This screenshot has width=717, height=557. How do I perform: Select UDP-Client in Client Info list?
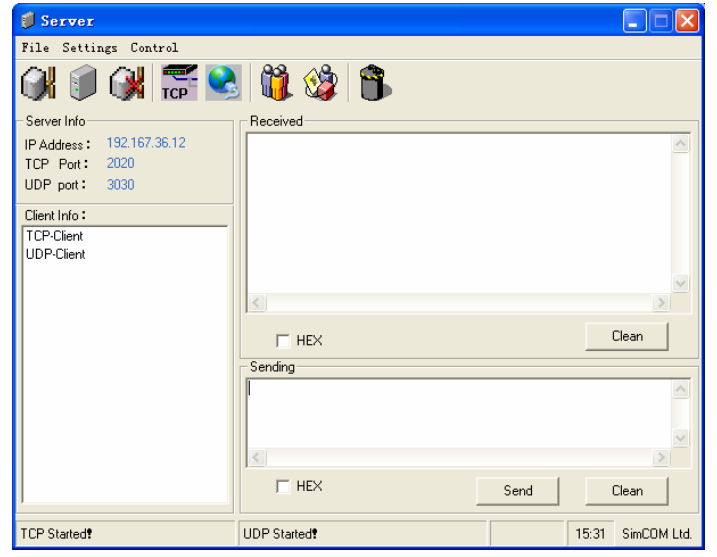coord(55,254)
